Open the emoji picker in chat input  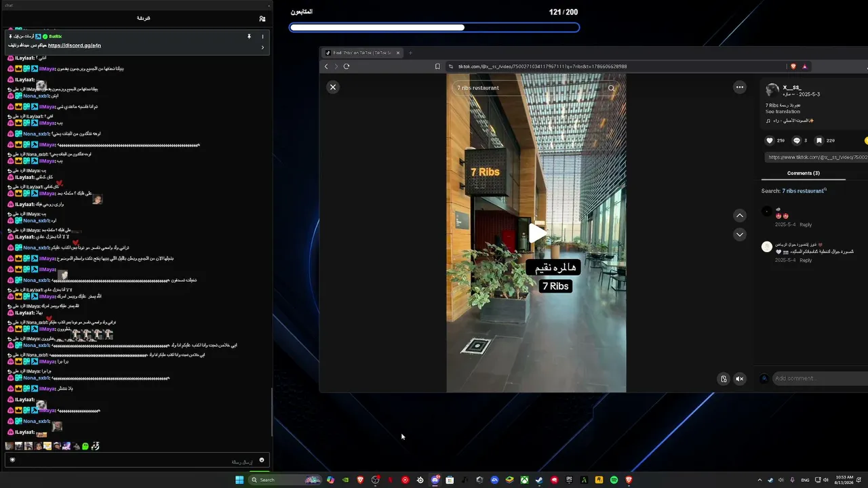coord(262,460)
